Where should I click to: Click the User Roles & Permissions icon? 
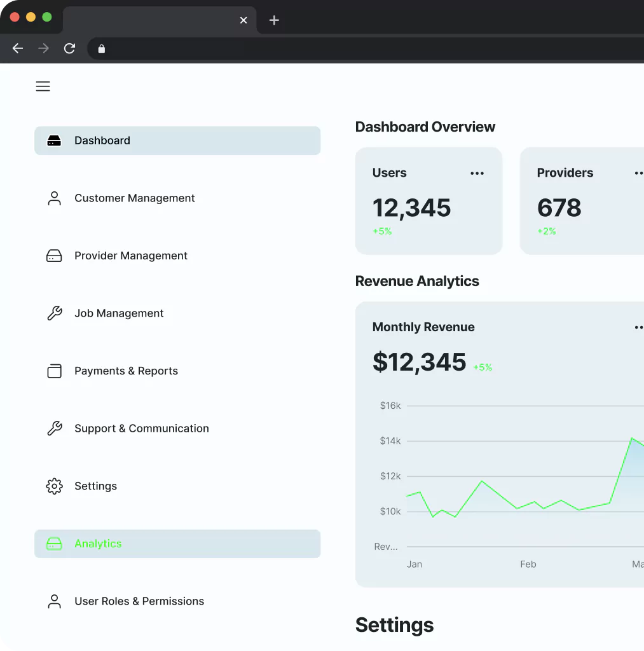tap(55, 601)
